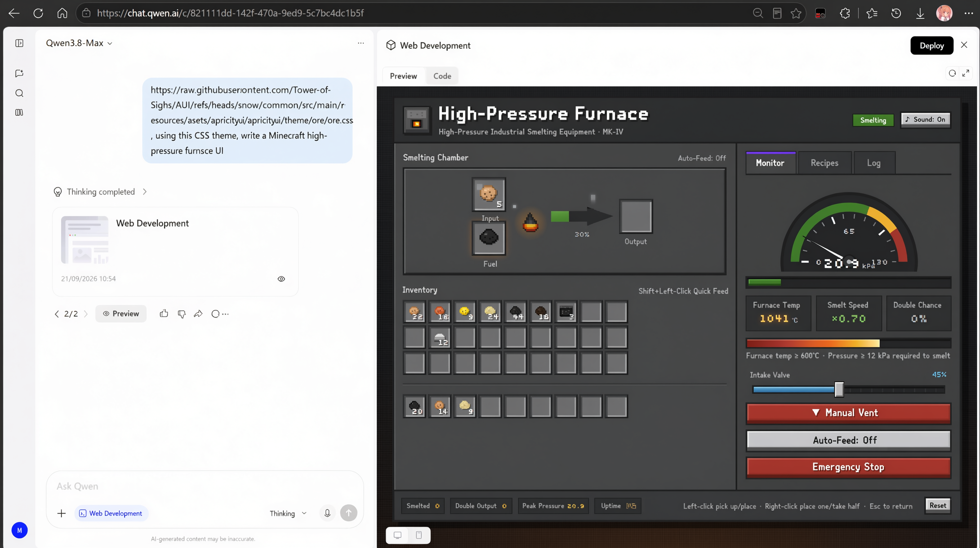This screenshot has height=548, width=980.
Task: Switch to the Code tab
Action: pyautogui.click(x=442, y=76)
